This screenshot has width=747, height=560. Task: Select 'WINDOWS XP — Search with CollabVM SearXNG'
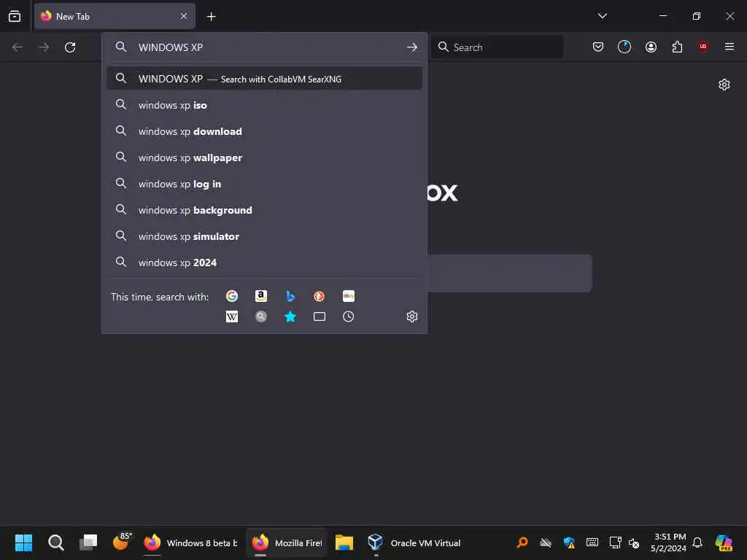[264, 79]
